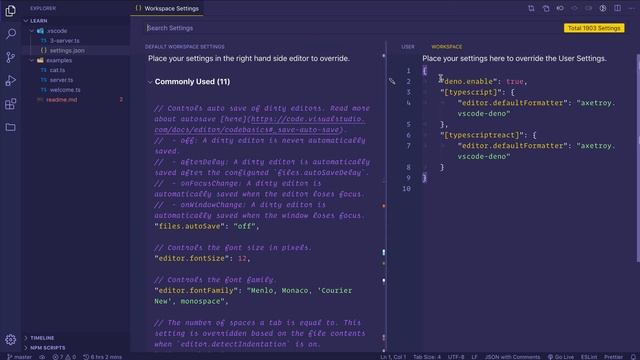Viewport: 640px width, 360px height.
Task: Expand the TIMELINE panel
Action: [x=42, y=338]
